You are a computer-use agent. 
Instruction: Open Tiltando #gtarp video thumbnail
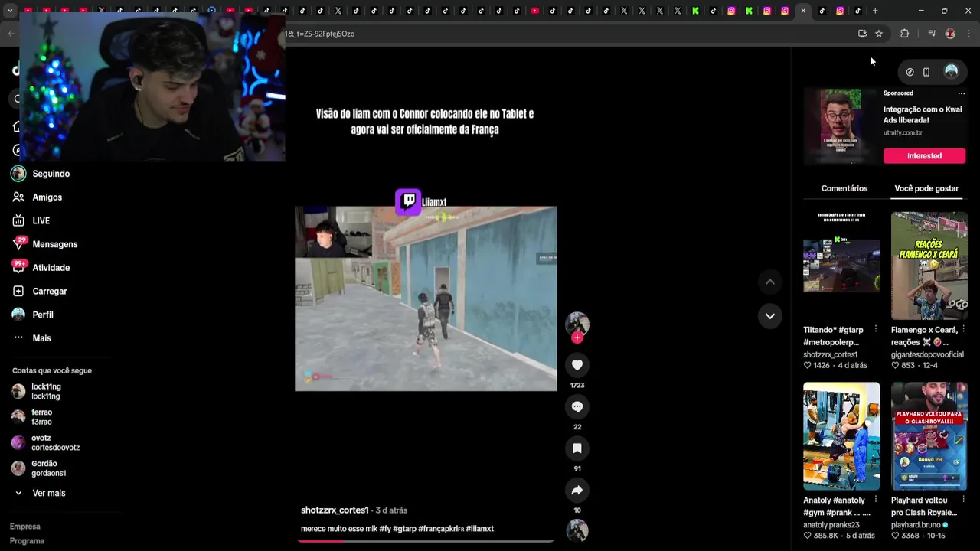point(841,266)
